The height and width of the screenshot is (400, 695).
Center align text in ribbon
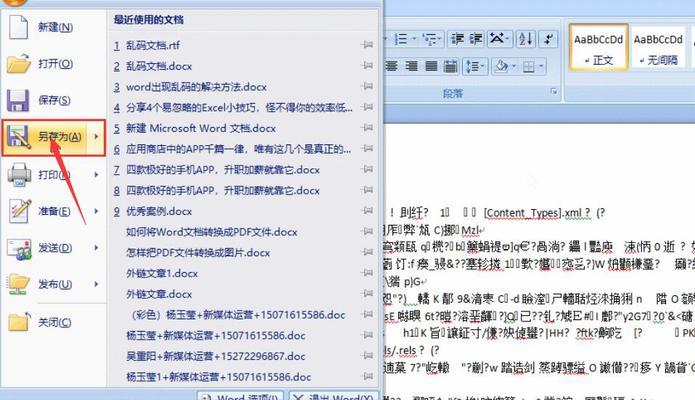[x=391, y=67]
